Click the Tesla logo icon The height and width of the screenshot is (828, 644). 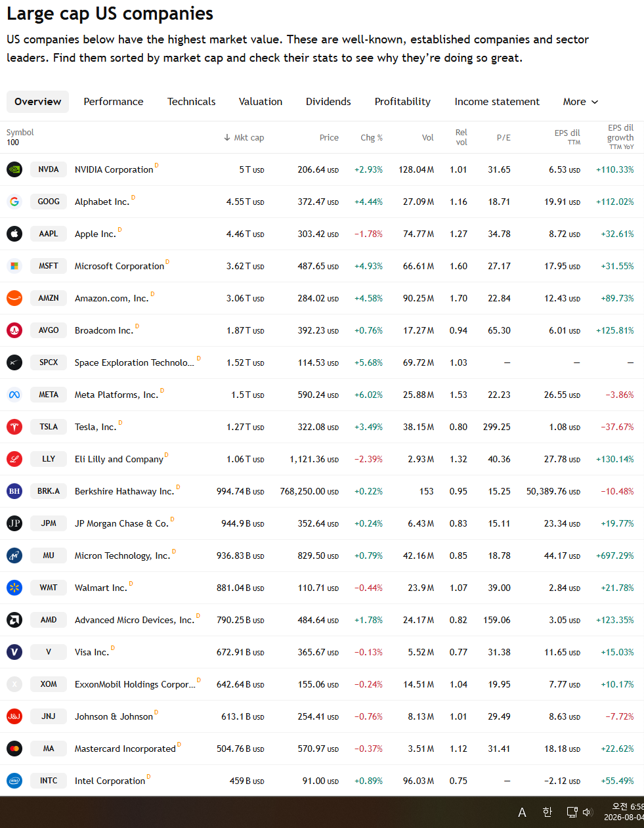[14, 427]
